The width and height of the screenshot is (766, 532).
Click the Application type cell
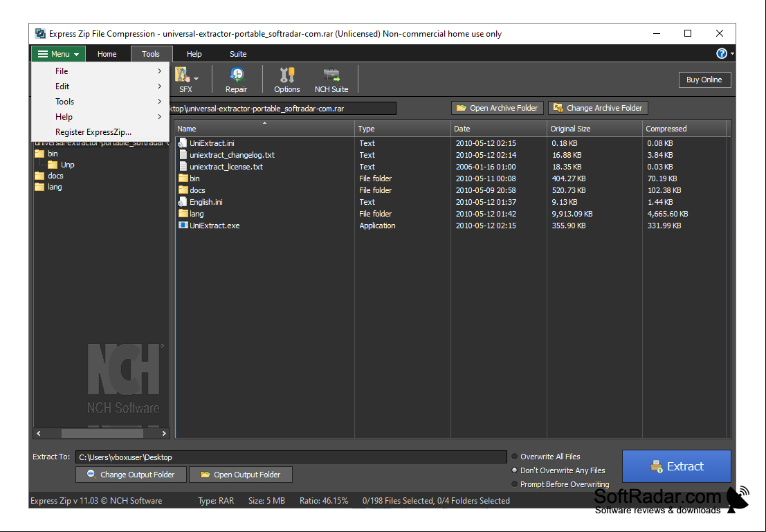click(377, 226)
